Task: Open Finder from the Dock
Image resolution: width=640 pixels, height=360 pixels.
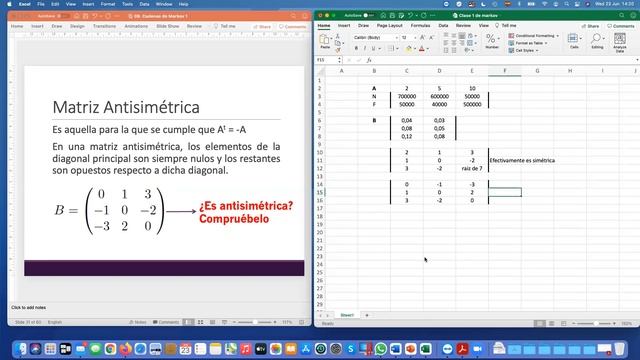Action: click(21, 349)
